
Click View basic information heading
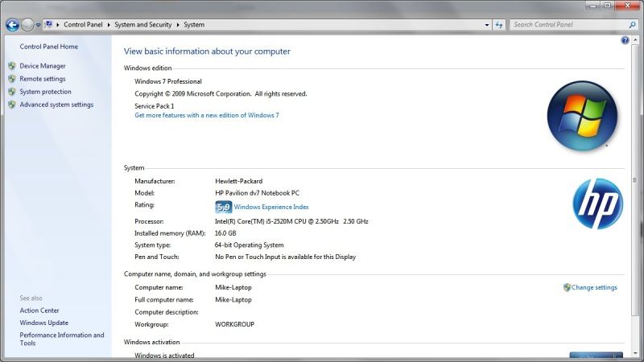click(207, 51)
